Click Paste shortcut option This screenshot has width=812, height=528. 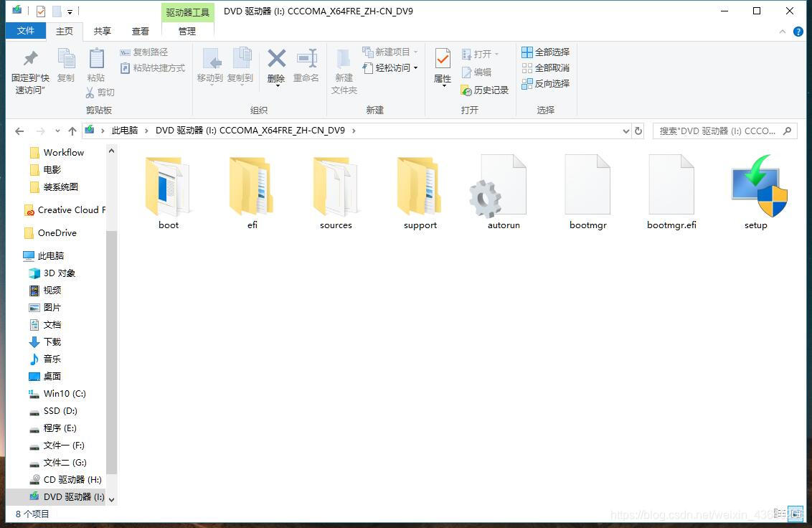coord(152,68)
